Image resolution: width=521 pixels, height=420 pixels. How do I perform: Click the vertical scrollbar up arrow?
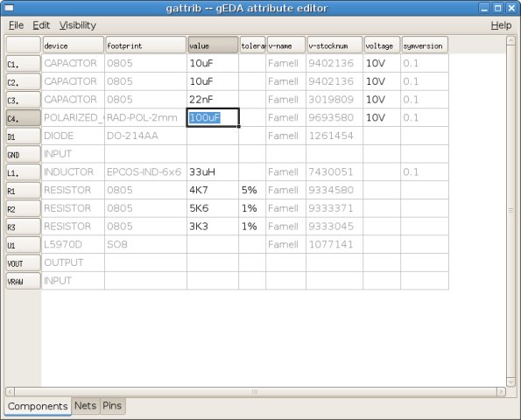pyautogui.click(x=510, y=40)
